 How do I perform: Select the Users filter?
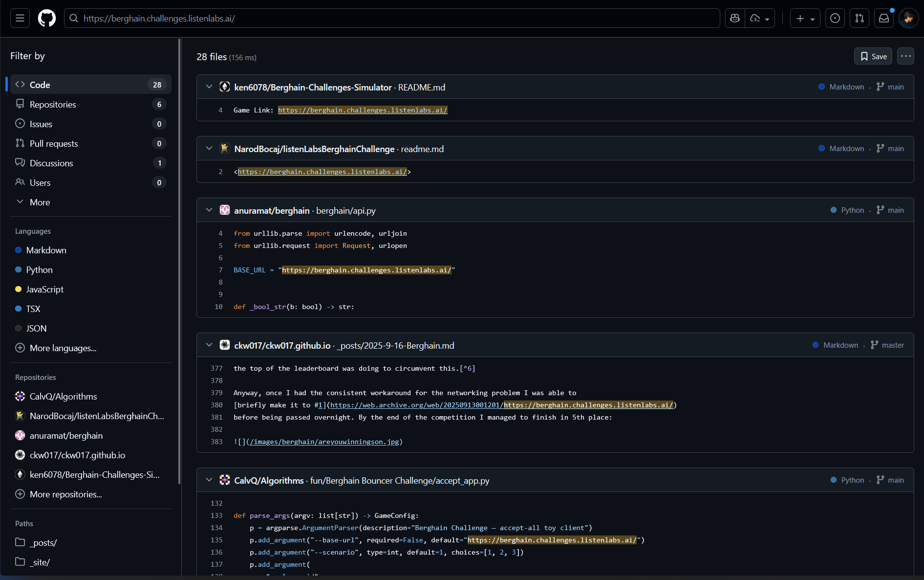[x=91, y=182]
